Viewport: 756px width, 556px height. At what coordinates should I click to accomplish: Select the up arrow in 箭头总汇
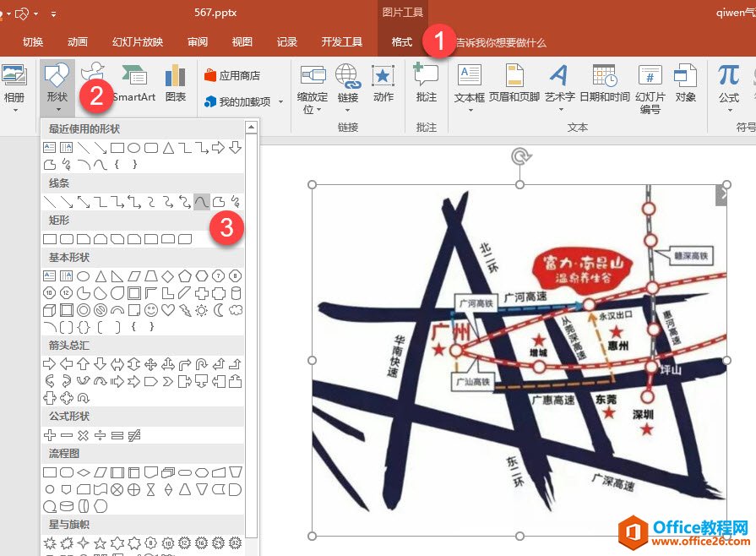click(x=84, y=364)
